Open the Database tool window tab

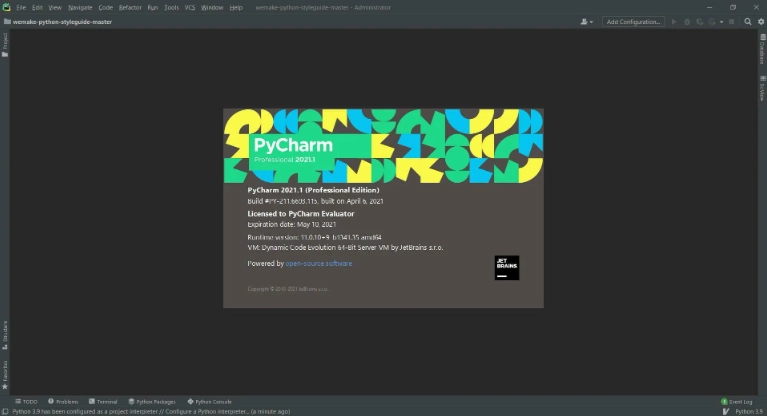click(762, 49)
